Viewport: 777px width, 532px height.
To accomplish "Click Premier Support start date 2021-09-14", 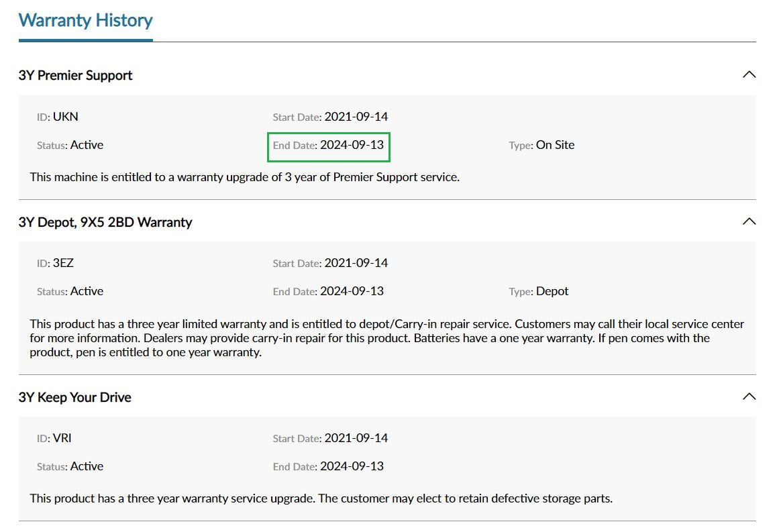I will click(356, 117).
